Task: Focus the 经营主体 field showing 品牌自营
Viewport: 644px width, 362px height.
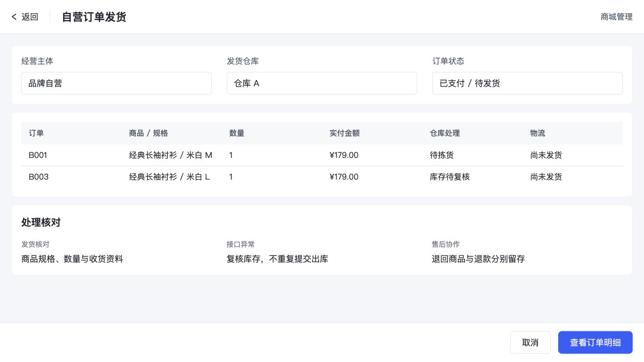Action: (x=116, y=83)
